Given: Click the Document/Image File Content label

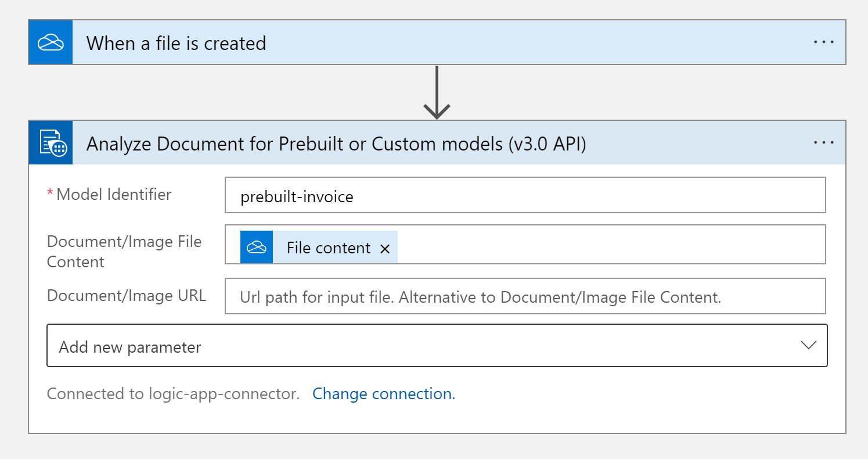Looking at the screenshot, I should point(124,251).
